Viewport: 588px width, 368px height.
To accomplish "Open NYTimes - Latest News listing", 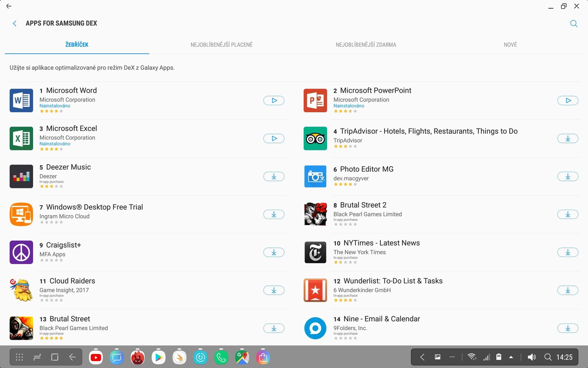I will 381,243.
